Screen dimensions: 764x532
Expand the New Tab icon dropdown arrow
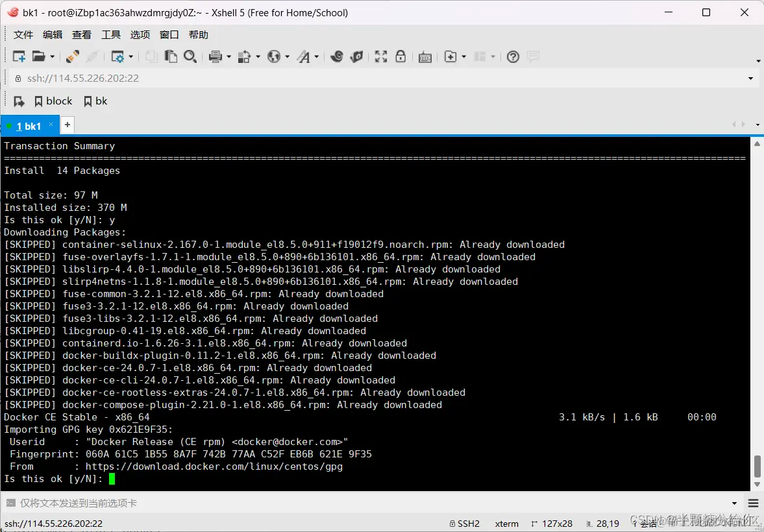[x=463, y=57]
